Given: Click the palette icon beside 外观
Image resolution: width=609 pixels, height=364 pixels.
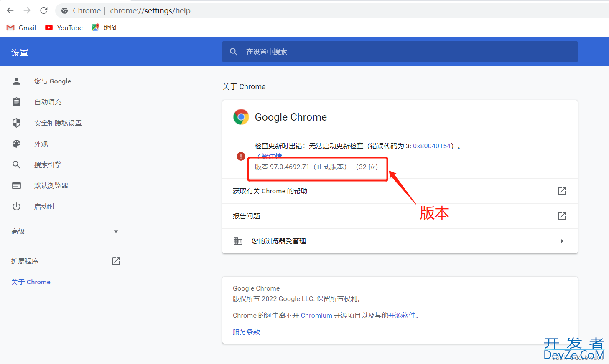Looking at the screenshot, I should [16, 144].
